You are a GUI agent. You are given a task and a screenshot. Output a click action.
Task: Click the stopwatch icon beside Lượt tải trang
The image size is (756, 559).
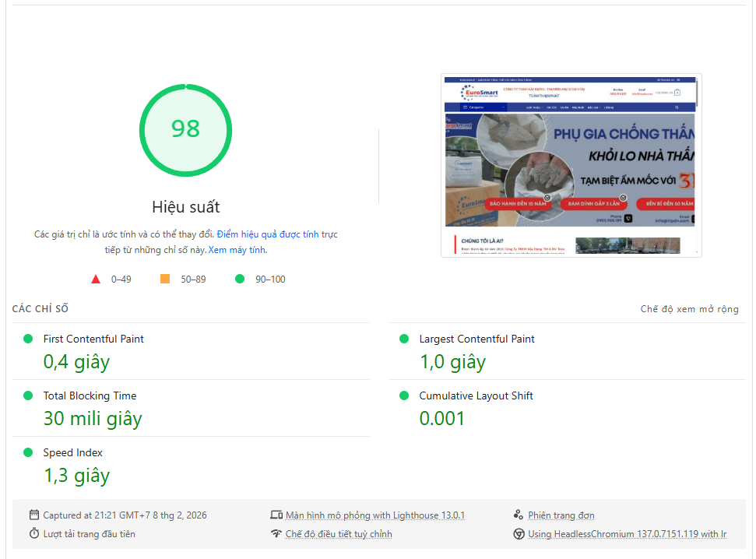tap(34, 533)
